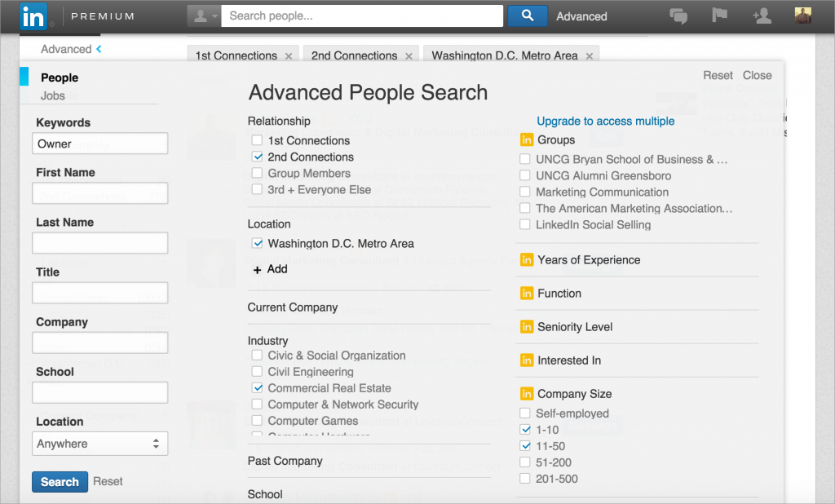Remove the Washington D.C. Metro Area tag
Image resolution: width=835 pixels, height=504 pixels.
pos(590,56)
